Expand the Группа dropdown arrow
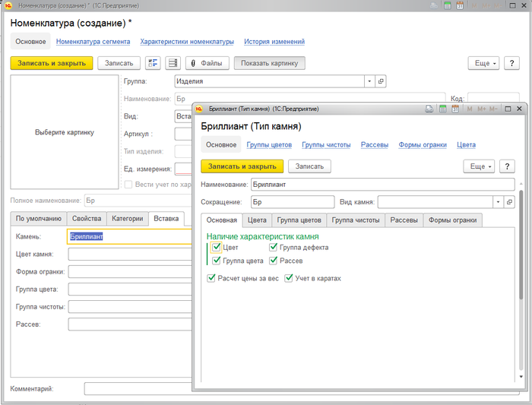The height and width of the screenshot is (405, 532). pyautogui.click(x=369, y=81)
